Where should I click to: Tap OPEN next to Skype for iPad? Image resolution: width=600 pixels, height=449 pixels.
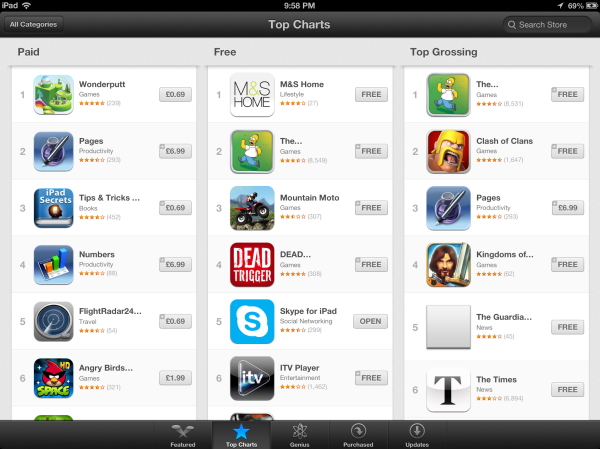coord(370,322)
